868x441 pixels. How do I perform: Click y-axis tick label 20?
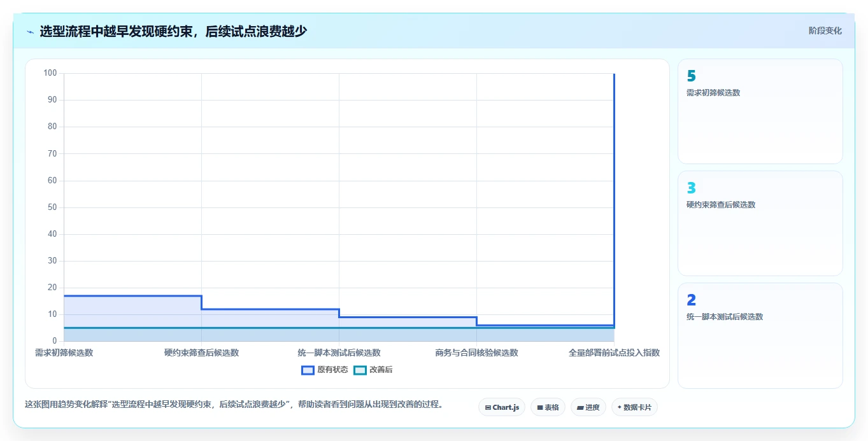[x=52, y=288]
